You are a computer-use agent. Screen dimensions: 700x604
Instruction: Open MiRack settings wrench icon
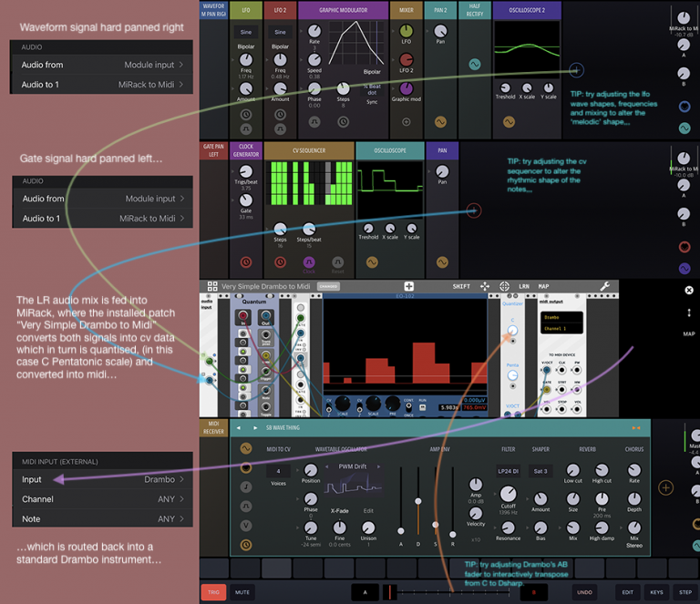pos(605,286)
